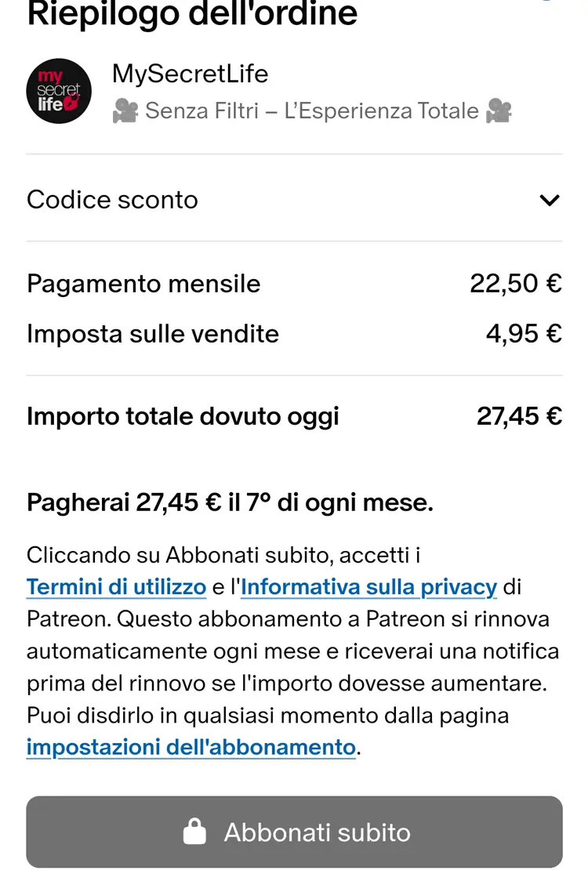Image resolution: width=588 pixels, height=881 pixels.
Task: Open the Termini di utilizzo link
Action: (116, 587)
